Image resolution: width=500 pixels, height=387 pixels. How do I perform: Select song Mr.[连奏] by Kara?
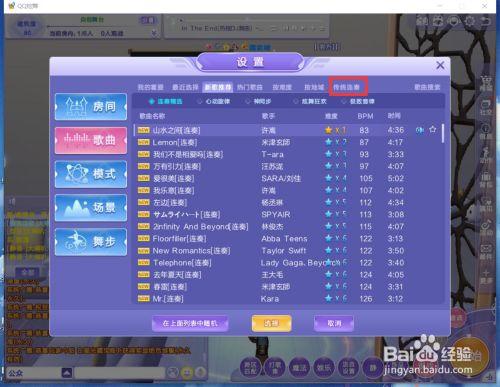click(x=287, y=299)
